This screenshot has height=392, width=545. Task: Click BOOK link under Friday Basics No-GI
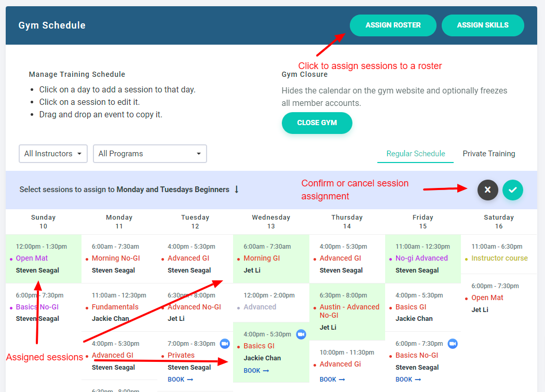tap(408, 380)
